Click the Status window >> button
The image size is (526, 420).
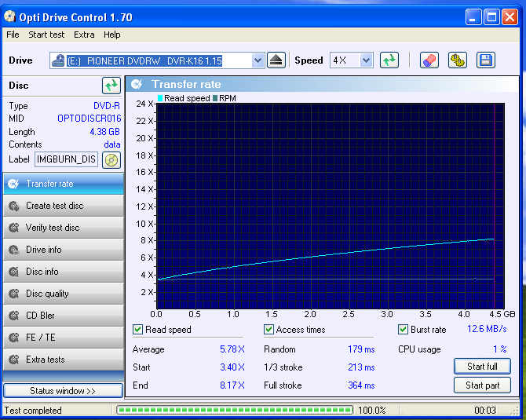[x=63, y=391]
